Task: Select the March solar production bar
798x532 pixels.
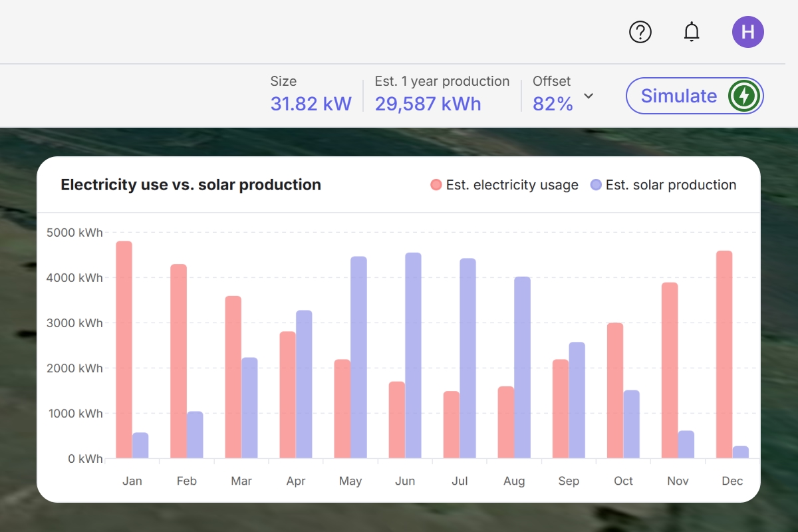Action: click(249, 408)
